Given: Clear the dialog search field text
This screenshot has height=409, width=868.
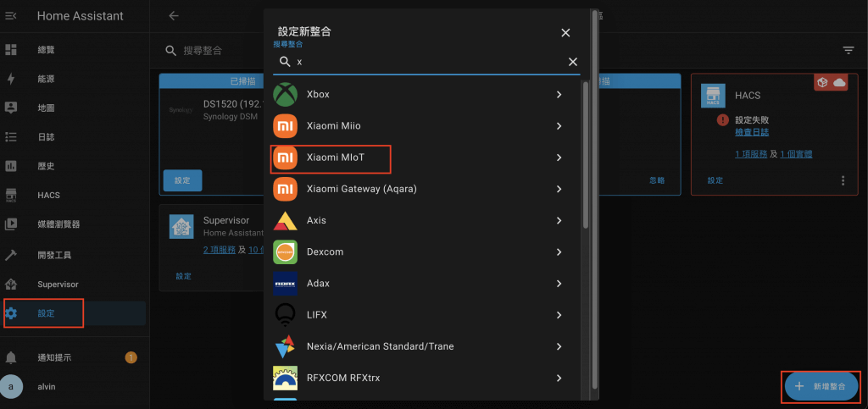Looking at the screenshot, I should (573, 62).
